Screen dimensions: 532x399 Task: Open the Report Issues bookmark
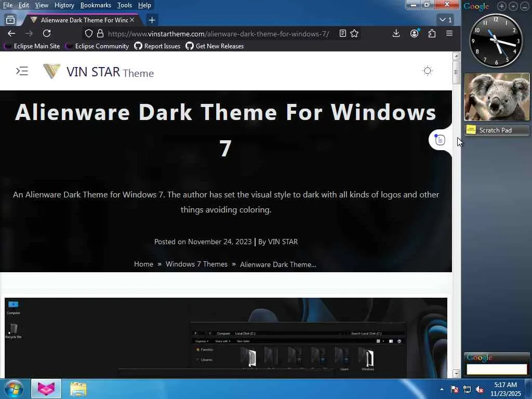pyautogui.click(x=157, y=46)
